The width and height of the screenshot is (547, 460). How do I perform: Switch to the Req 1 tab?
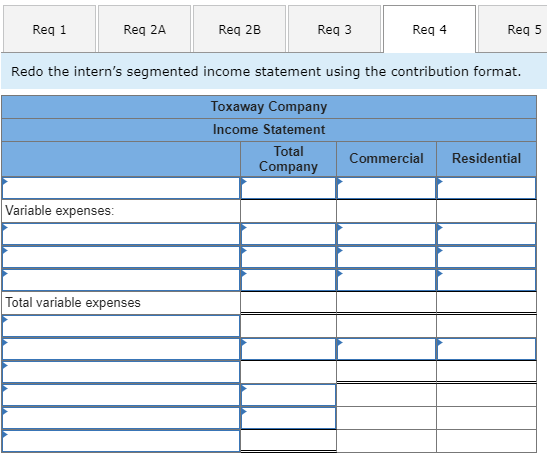(x=49, y=29)
